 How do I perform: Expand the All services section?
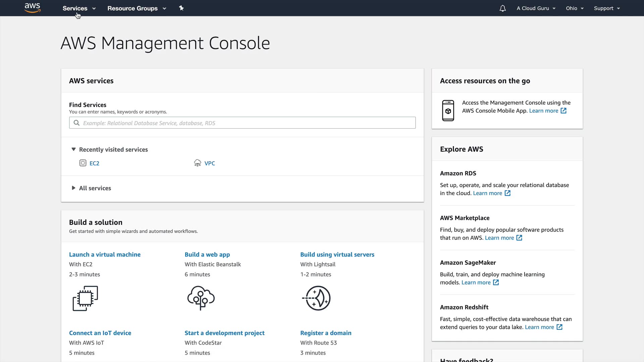74,188
